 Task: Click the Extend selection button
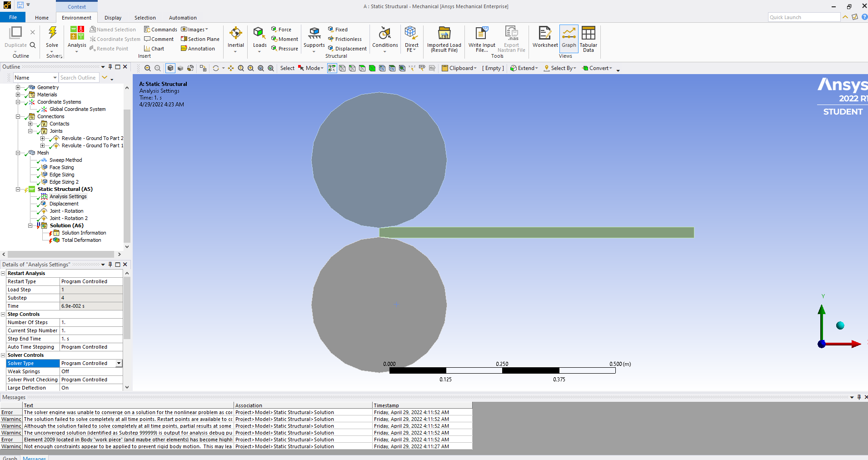[x=524, y=68]
